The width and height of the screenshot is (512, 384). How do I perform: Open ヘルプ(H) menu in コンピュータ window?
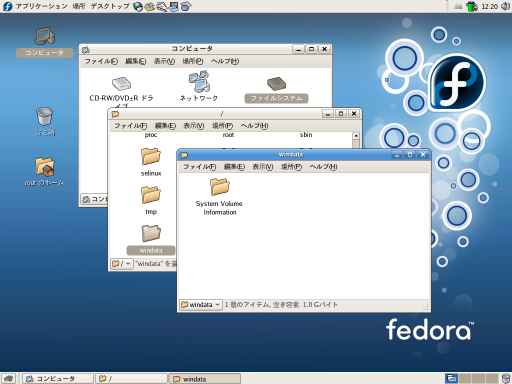point(225,61)
